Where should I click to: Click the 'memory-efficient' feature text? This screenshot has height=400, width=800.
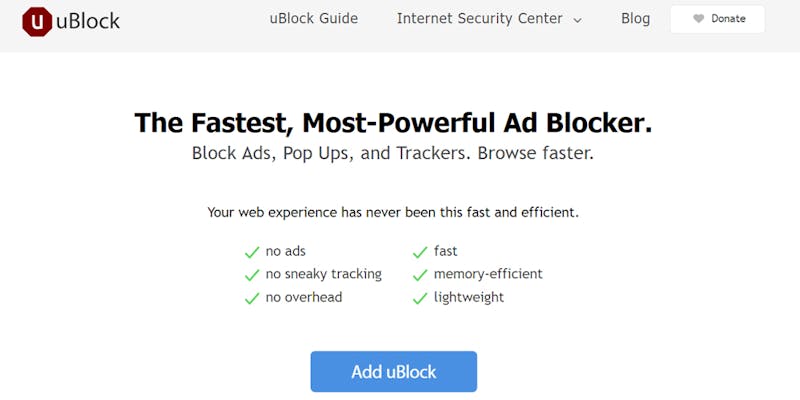click(488, 274)
